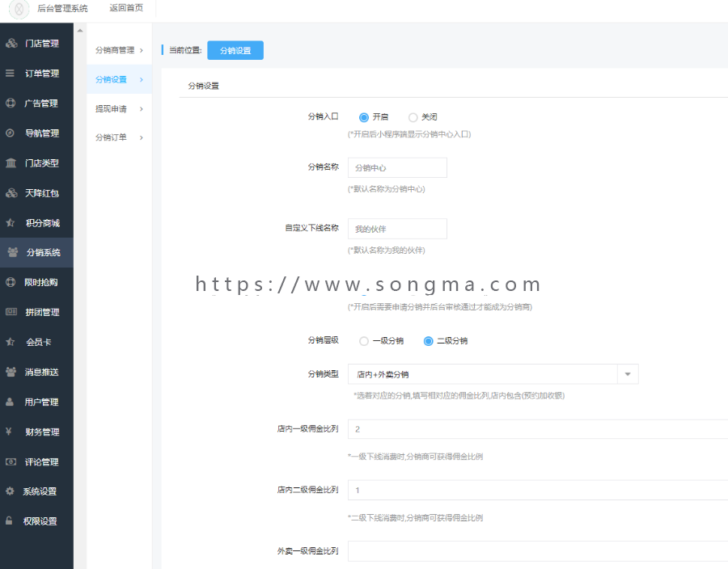Open the 财务管理 finance management icon
The image size is (728, 569).
tap(10, 431)
